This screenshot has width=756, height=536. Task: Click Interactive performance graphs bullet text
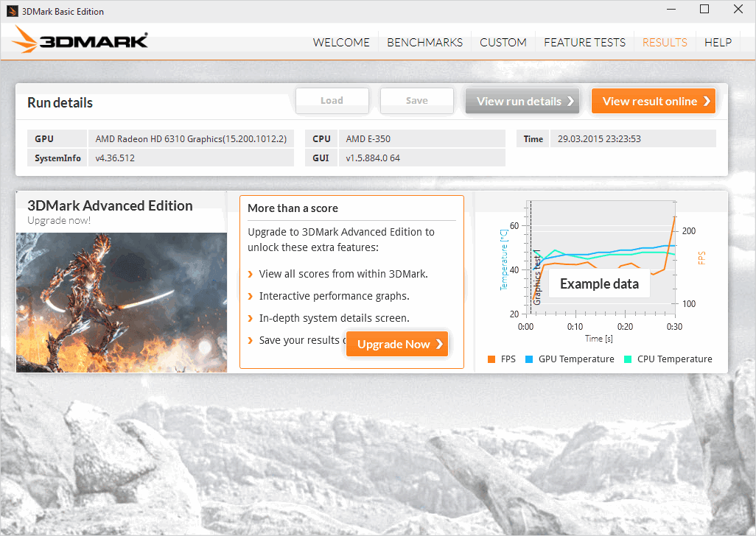tap(334, 296)
